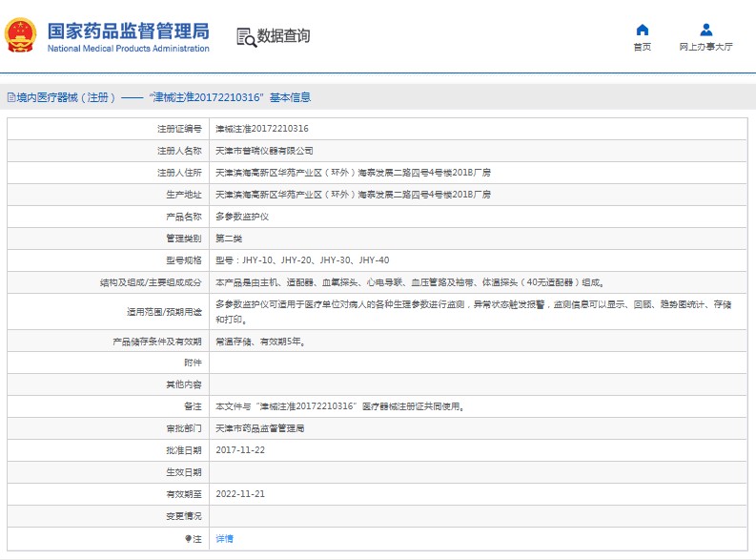Click the 生效日期 row label
The height and width of the screenshot is (560, 756).
click(184, 472)
